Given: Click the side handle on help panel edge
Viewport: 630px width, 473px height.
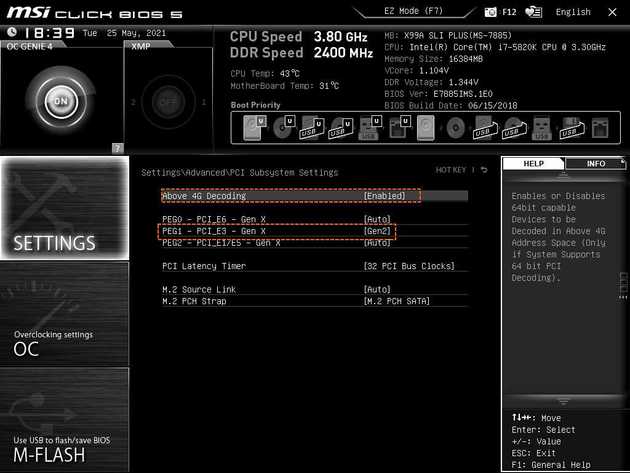Looking at the screenshot, I should pos(623,285).
